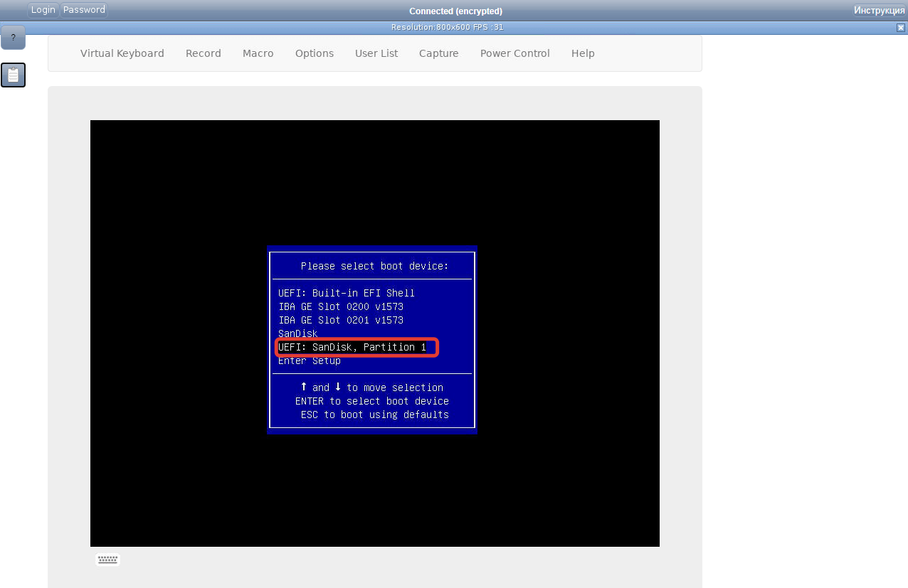
Task: Click 'ENTER to select boot device' hint
Action: [x=372, y=401]
